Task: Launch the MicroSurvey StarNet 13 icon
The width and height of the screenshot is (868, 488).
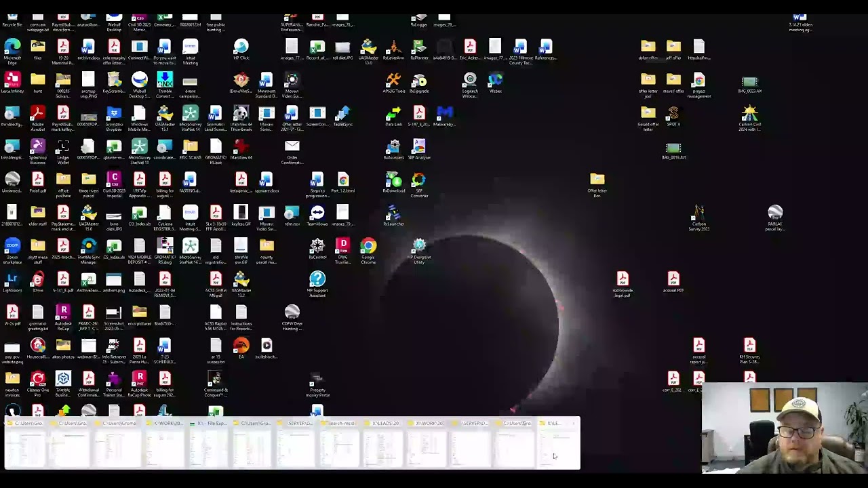Action: 139,147
